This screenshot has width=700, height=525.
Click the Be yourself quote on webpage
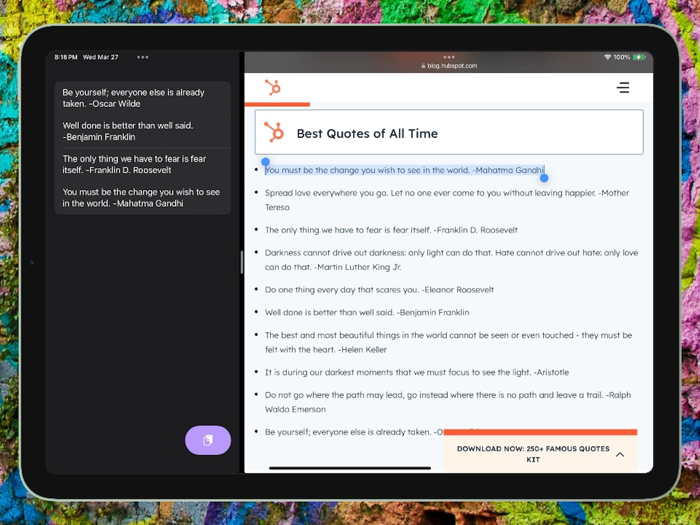(354, 432)
